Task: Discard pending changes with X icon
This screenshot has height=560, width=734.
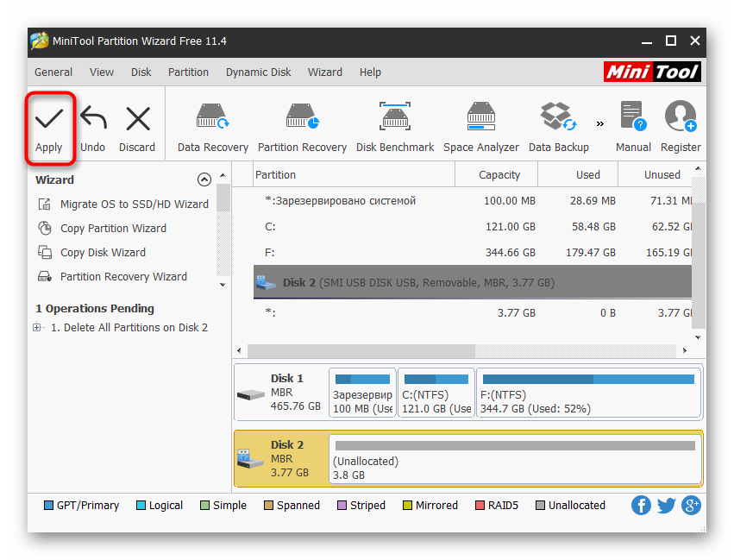Action: coord(137,119)
